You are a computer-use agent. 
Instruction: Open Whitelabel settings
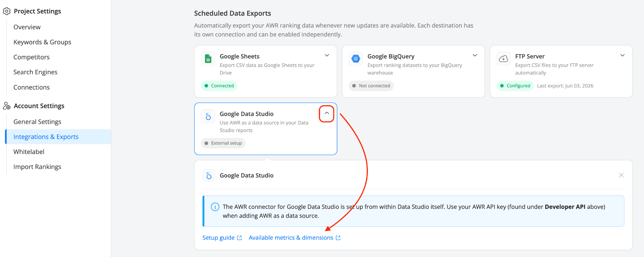[x=29, y=152]
